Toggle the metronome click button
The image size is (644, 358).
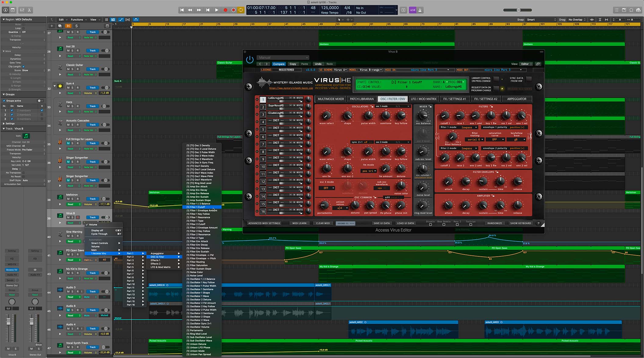click(x=420, y=10)
